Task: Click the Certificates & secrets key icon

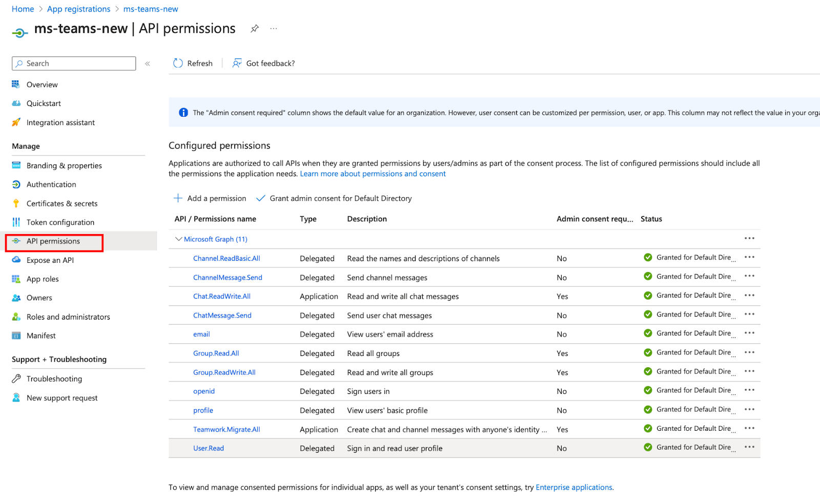Action: click(16, 203)
